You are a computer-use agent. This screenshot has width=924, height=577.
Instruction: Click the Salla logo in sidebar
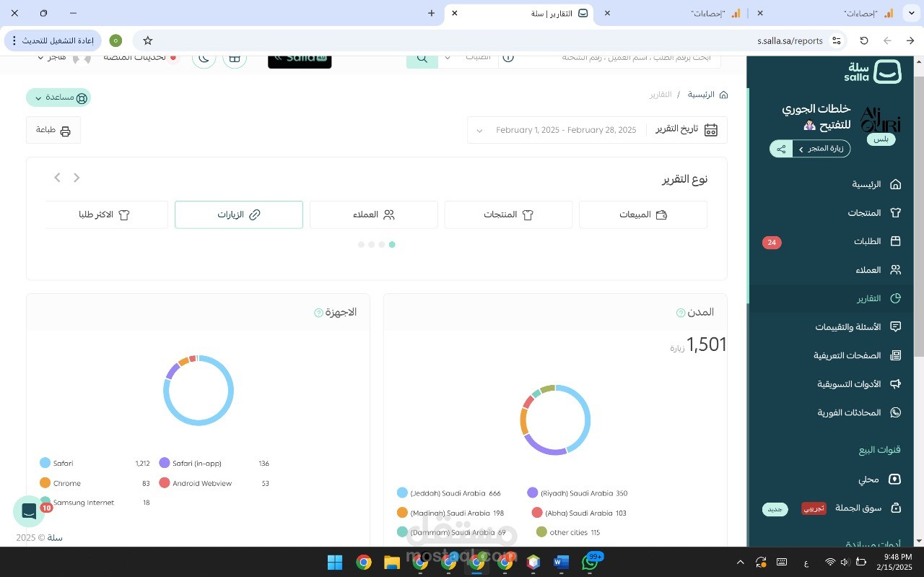(873, 71)
